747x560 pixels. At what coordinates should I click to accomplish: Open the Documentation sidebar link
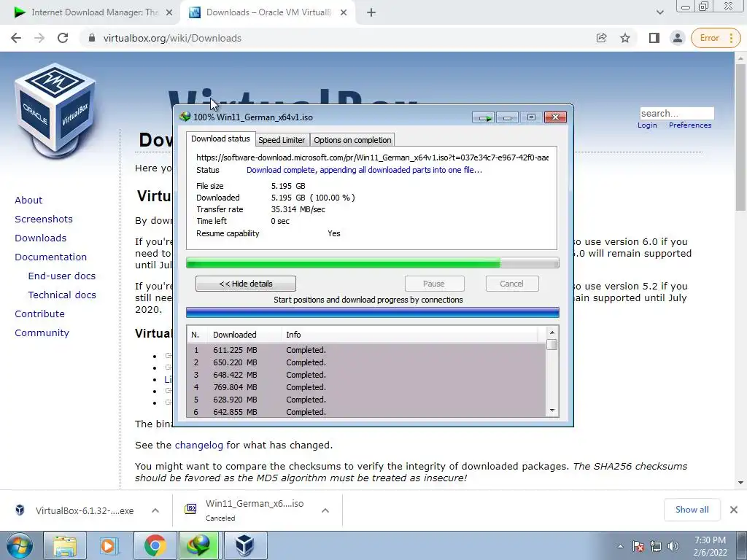[51, 257]
